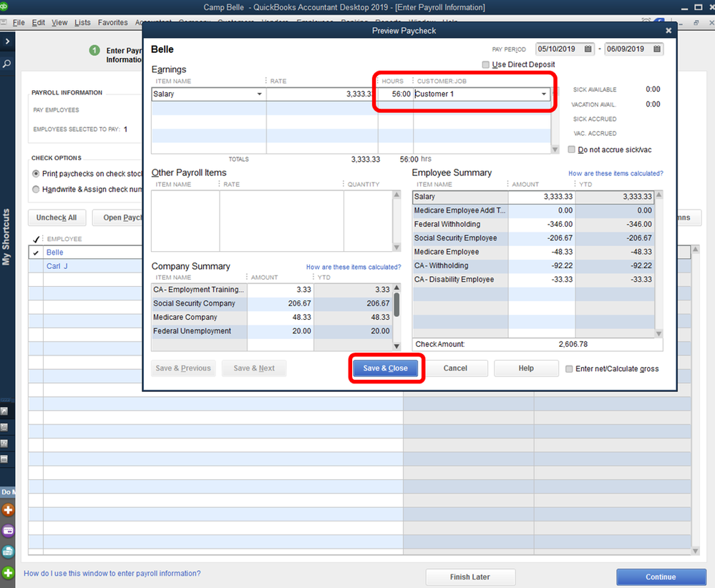Click Finish Later button
The image size is (715, 588).
pyautogui.click(x=470, y=577)
